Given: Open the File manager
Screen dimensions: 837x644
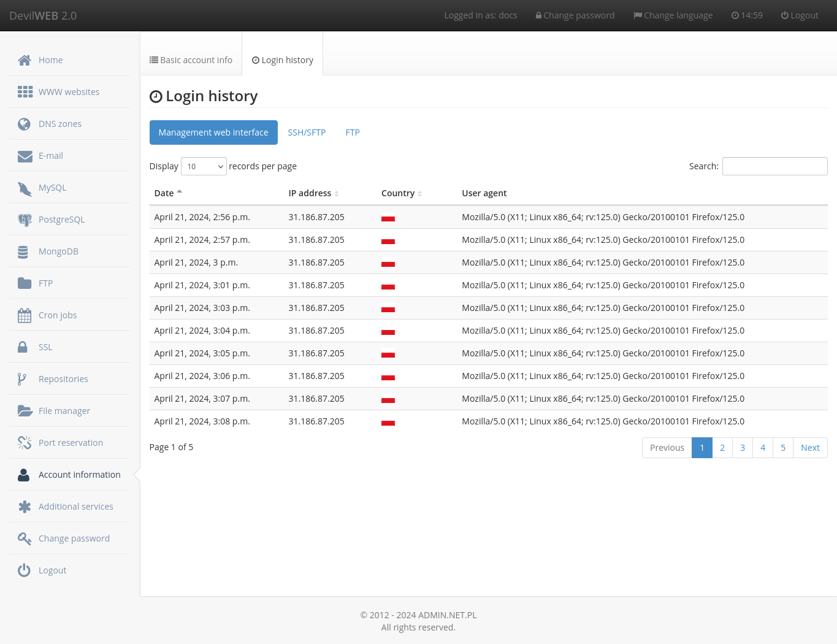Looking at the screenshot, I should click(64, 410).
